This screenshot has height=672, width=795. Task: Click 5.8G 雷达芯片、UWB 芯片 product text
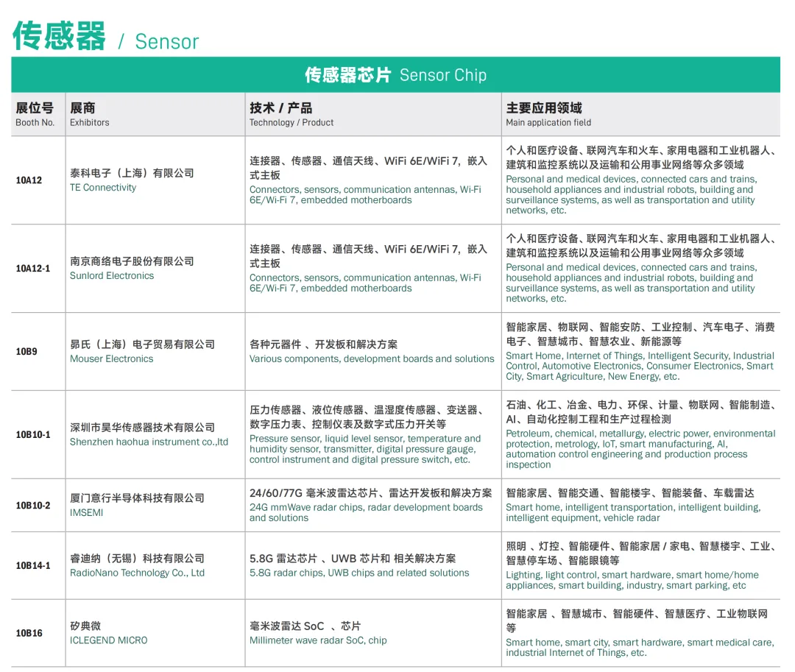click(353, 559)
